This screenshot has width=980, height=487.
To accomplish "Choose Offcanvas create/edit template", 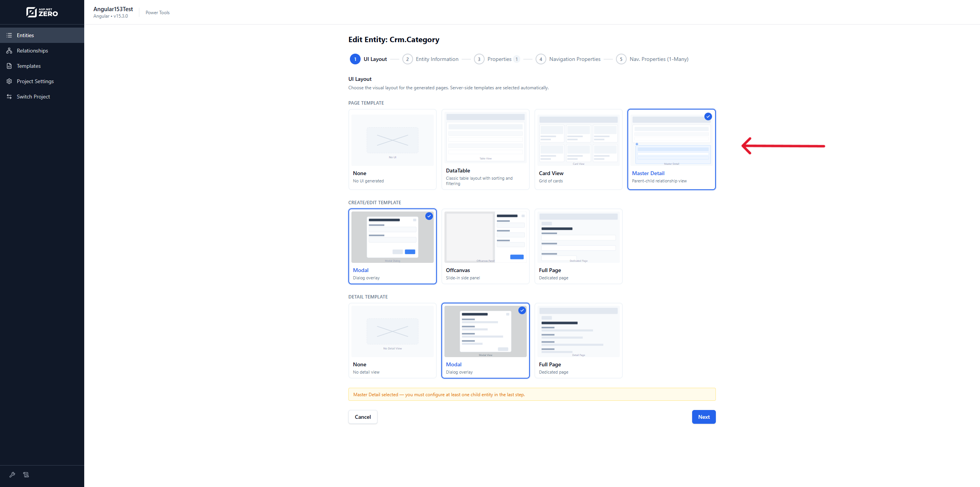I will [x=485, y=246].
